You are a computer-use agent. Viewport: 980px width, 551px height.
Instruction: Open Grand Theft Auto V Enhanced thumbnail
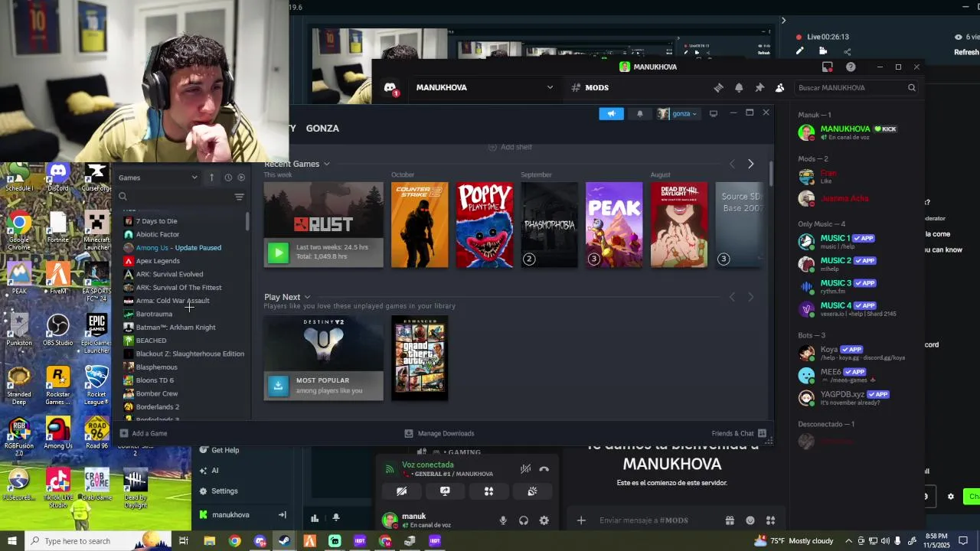420,358
